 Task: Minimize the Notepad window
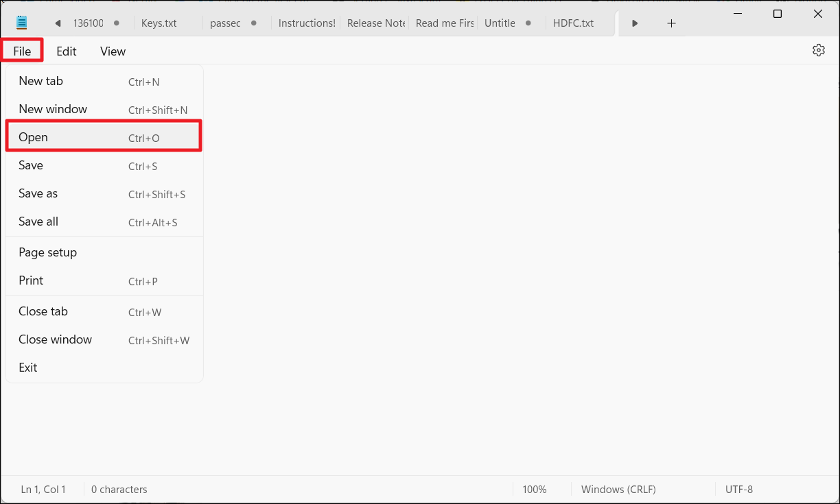click(738, 14)
